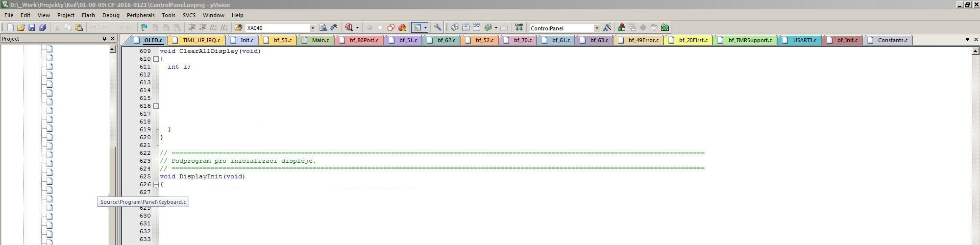Toggle the insert/remove breakpoint red circle
Image resolution: width=980 pixels, height=245 pixels.
(x=369, y=28)
